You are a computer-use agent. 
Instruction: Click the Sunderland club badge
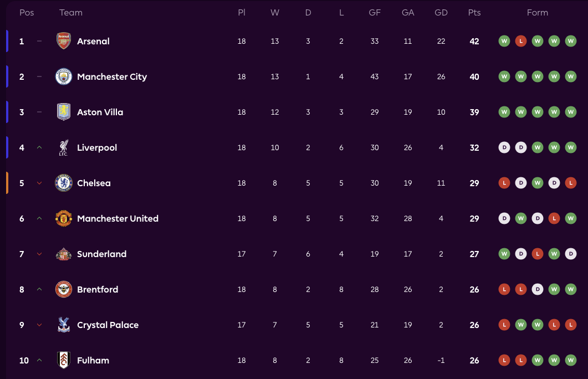[64, 254]
